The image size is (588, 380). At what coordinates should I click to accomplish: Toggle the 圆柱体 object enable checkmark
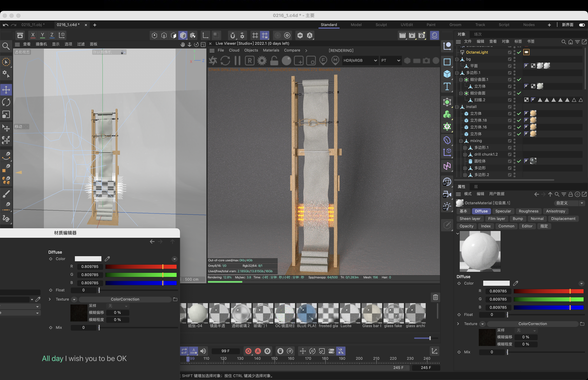tap(519, 161)
